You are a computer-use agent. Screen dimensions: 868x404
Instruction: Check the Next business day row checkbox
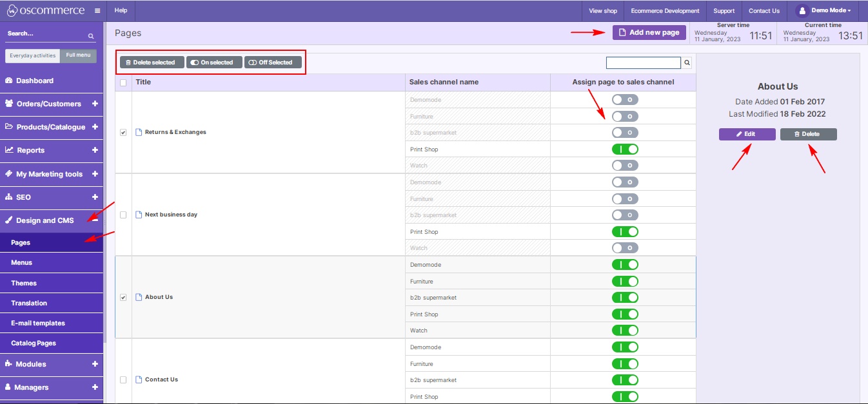point(123,215)
